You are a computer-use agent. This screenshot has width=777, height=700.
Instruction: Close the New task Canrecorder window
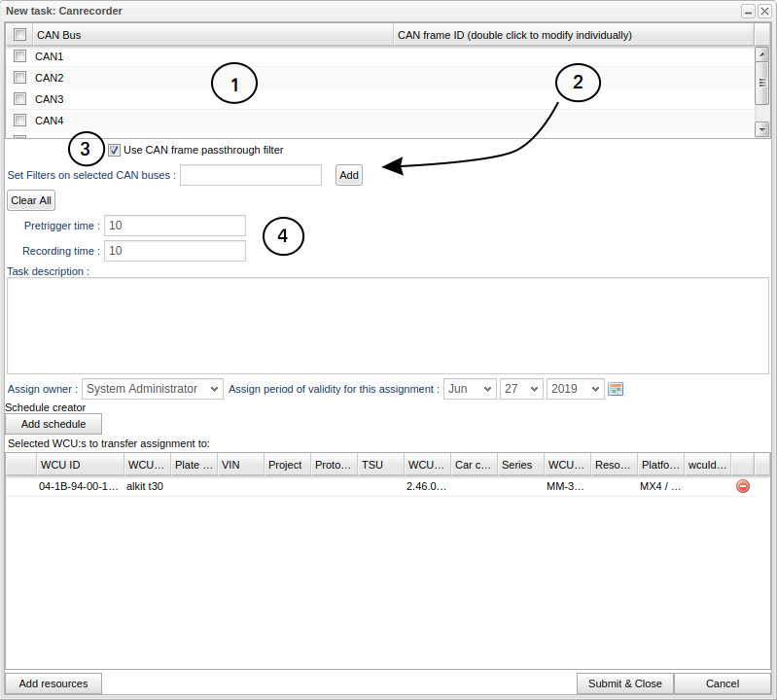(x=764, y=11)
